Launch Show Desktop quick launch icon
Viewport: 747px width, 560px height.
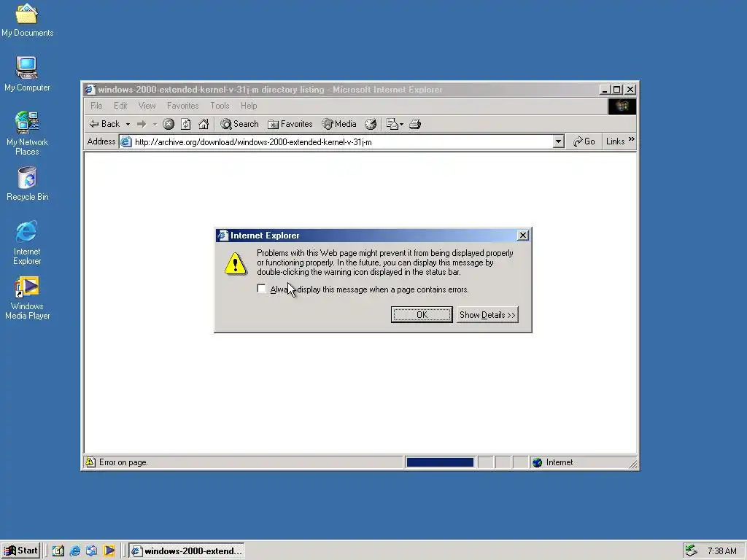pyautogui.click(x=58, y=551)
